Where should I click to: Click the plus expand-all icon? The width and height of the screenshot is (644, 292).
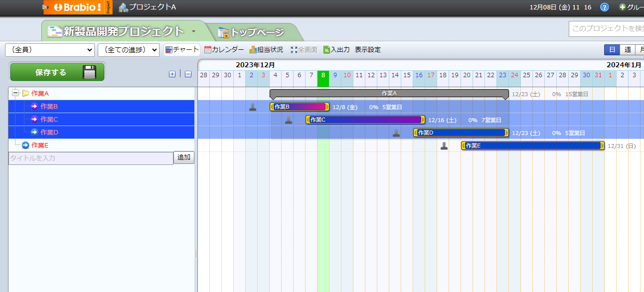tap(172, 74)
